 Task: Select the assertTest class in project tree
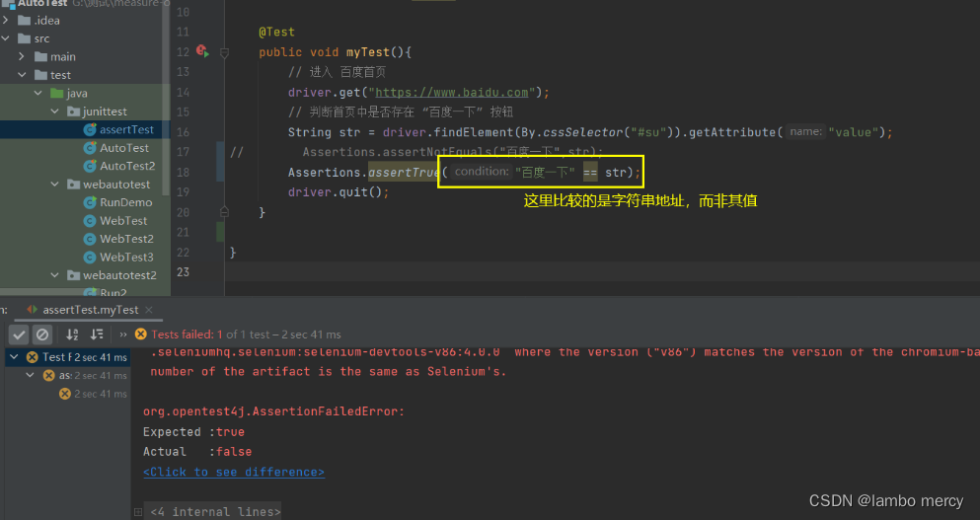(126, 129)
